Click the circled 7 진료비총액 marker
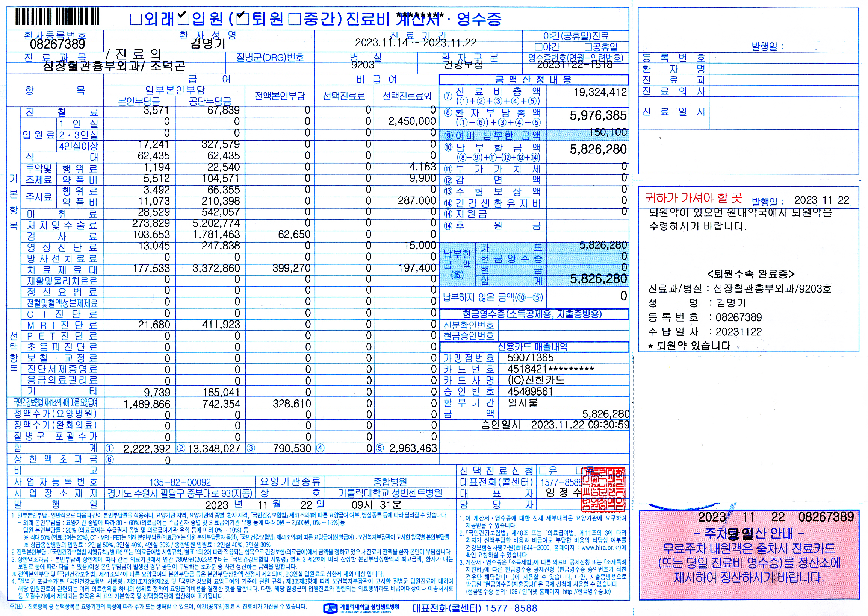 point(448,96)
